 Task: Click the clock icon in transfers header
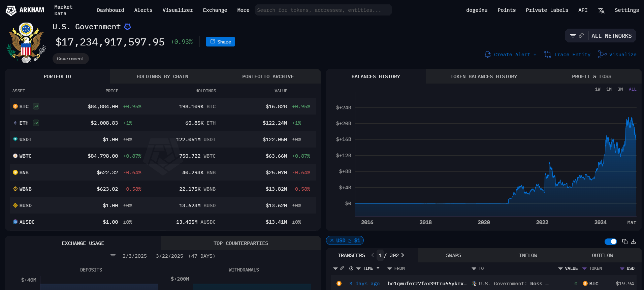[x=351, y=268]
